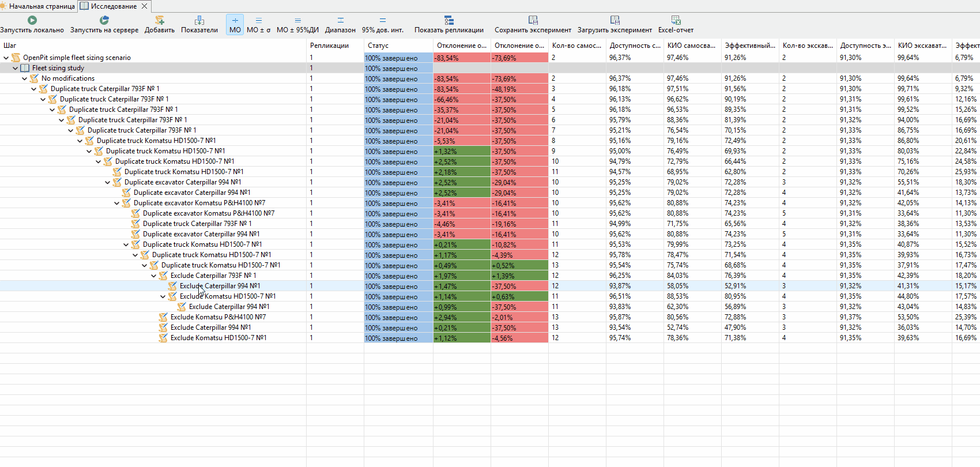Collapse the No modifications tree node
980x467 pixels.
pyautogui.click(x=25, y=78)
